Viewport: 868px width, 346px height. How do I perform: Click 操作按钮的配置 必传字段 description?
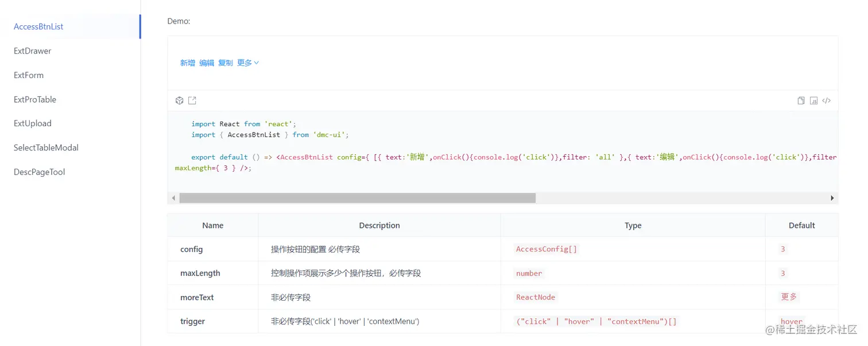tap(315, 249)
